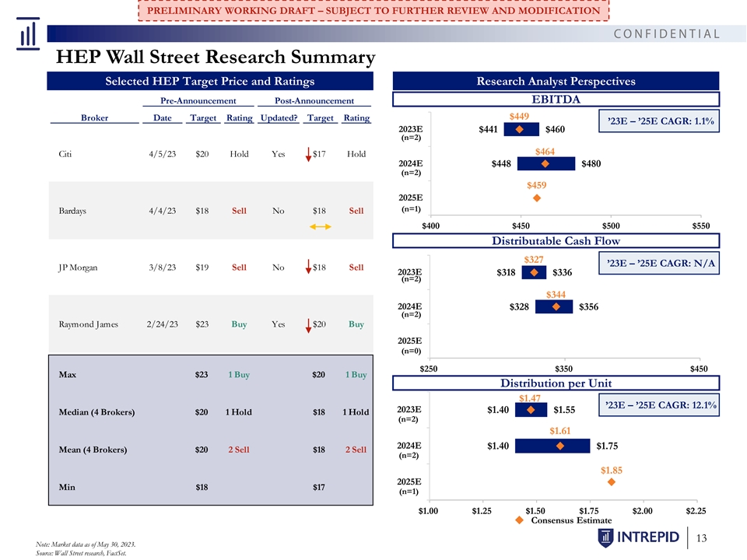Click the yellow double-headed arrow under Barclays' $18
The height and width of the screenshot is (560, 747).
[x=320, y=226]
